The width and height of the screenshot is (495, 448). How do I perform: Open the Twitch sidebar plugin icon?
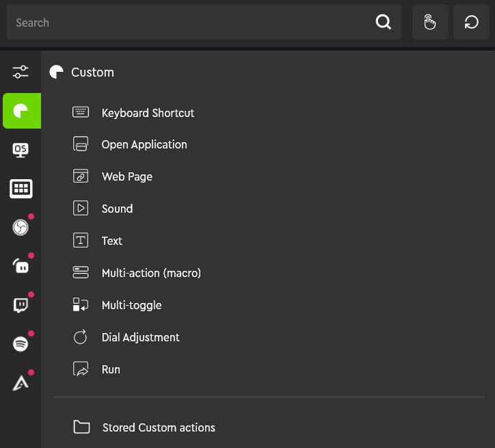tap(21, 305)
